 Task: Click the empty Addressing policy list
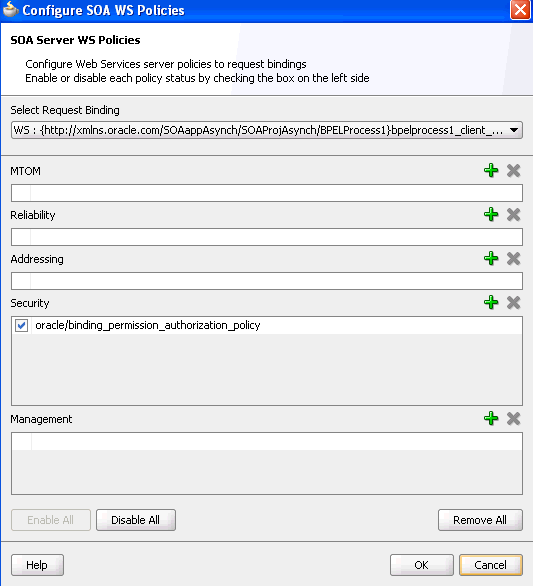(266, 281)
